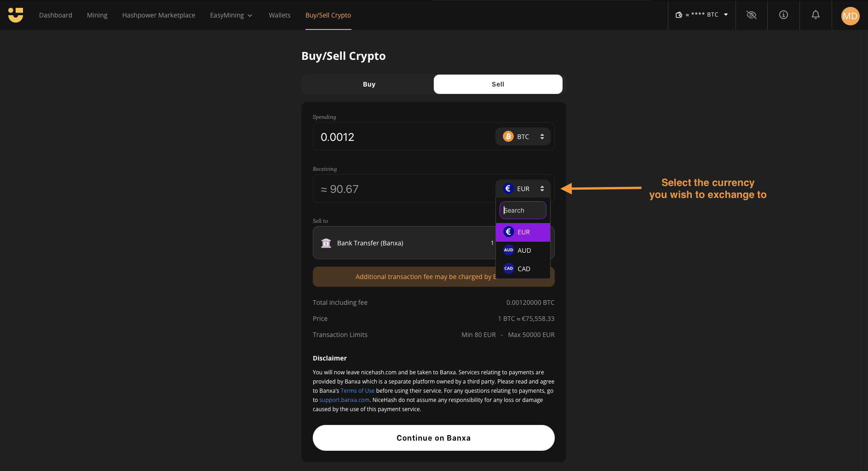Click the bank icon next to Bank Transfer (Banxa)
This screenshot has height=471, width=868.
click(x=326, y=243)
